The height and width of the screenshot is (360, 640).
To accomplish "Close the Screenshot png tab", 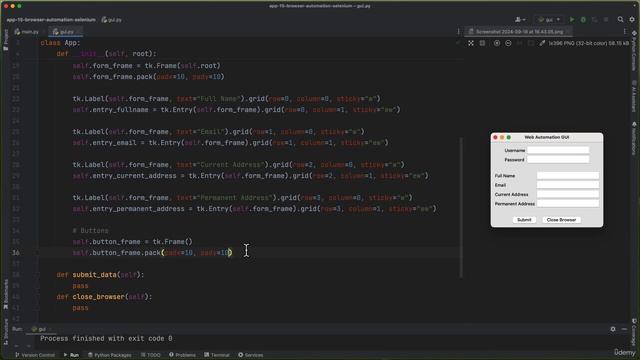I will click(x=569, y=31).
